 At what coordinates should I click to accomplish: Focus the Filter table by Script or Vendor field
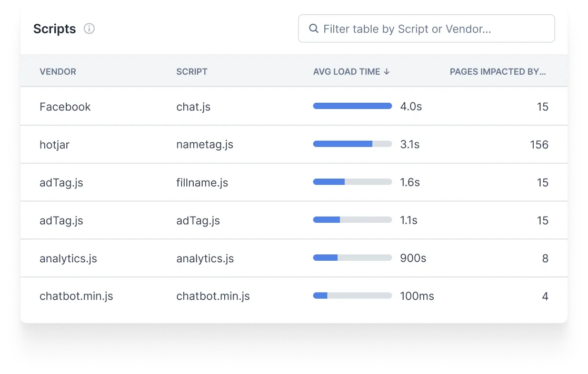tap(432, 28)
